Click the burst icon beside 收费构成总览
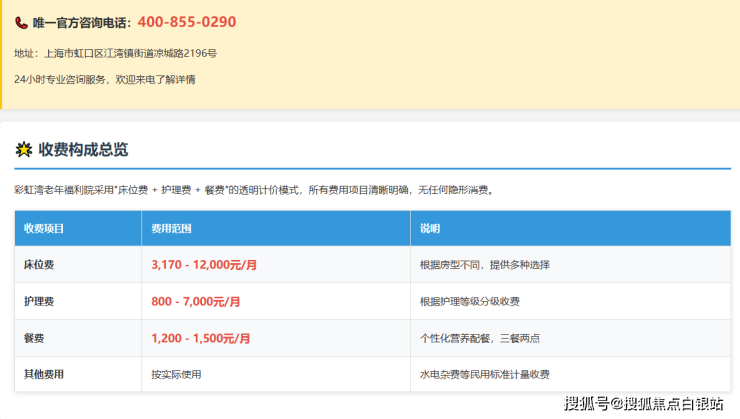The width and height of the screenshot is (740, 419). point(24,150)
